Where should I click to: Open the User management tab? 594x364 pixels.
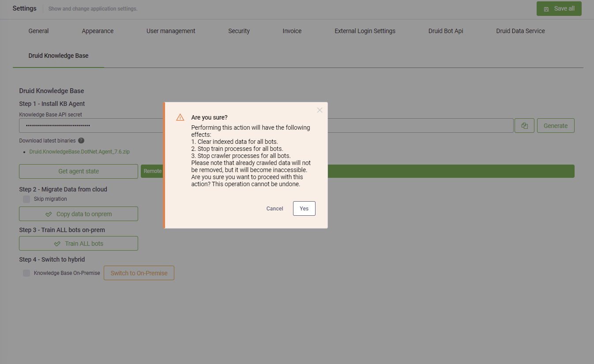point(171,31)
